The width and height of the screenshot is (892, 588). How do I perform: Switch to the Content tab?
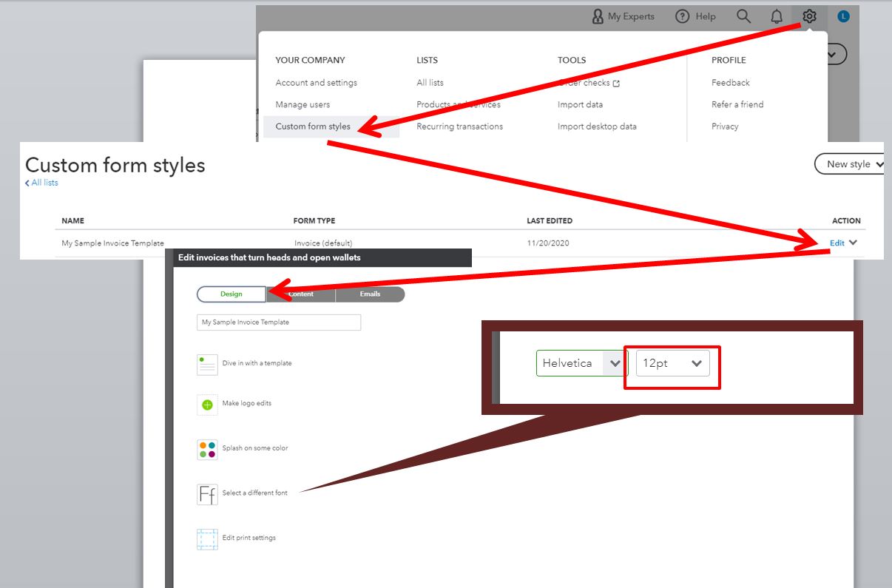(301, 294)
